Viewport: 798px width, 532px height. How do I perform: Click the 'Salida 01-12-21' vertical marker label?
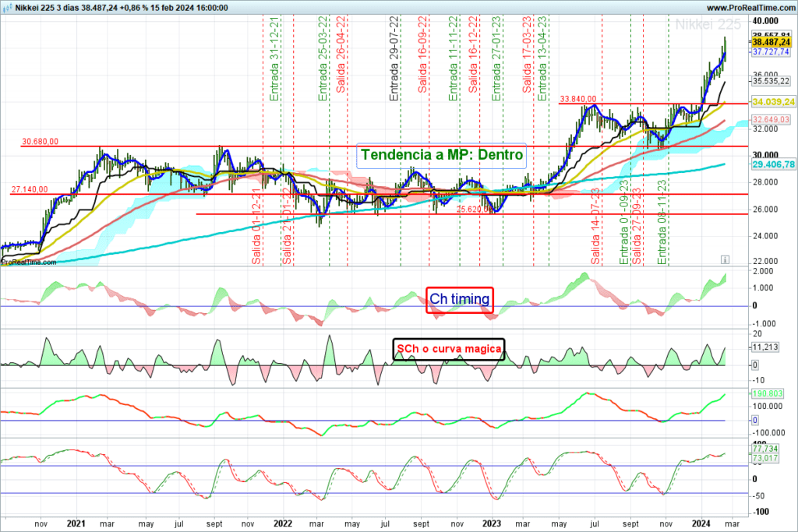pyautogui.click(x=256, y=227)
